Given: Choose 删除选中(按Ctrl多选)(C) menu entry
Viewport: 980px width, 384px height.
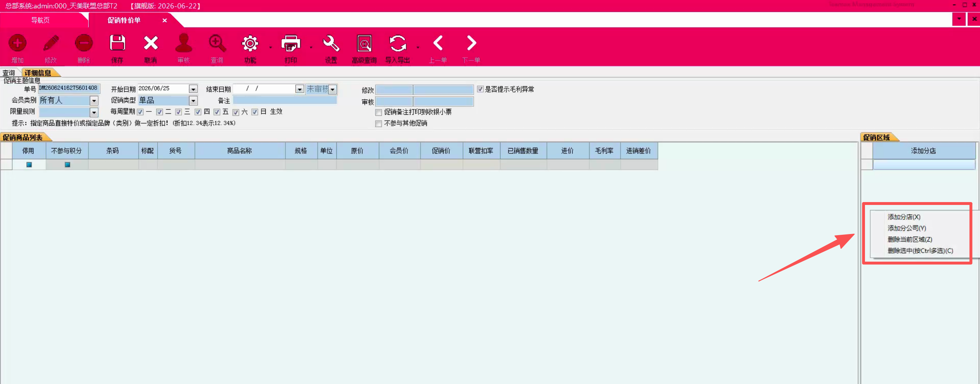Looking at the screenshot, I should point(920,251).
